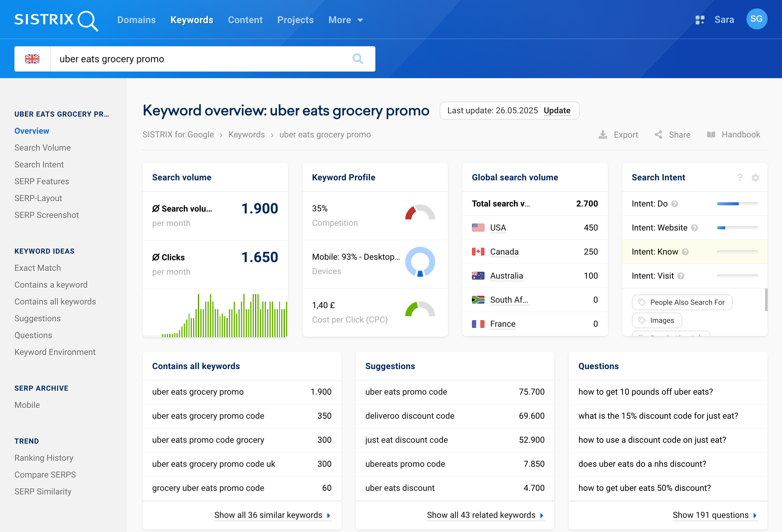Select the UK flag country selector
This screenshot has height=532, width=782.
pos(32,59)
